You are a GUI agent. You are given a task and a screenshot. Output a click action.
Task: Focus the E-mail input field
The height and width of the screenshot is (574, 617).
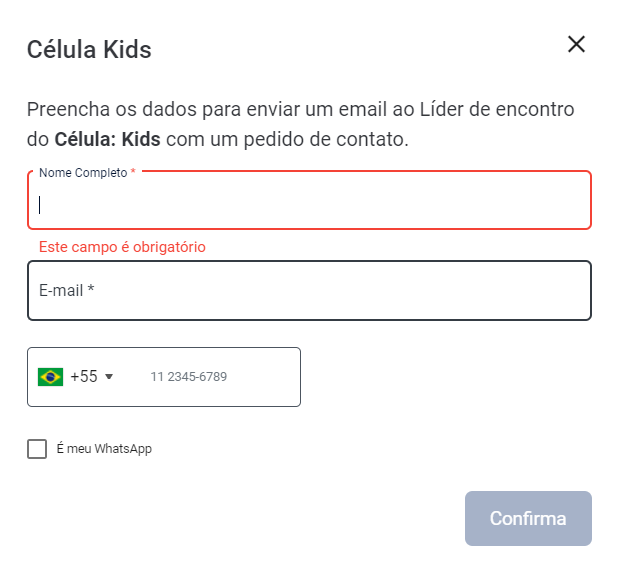coord(309,290)
